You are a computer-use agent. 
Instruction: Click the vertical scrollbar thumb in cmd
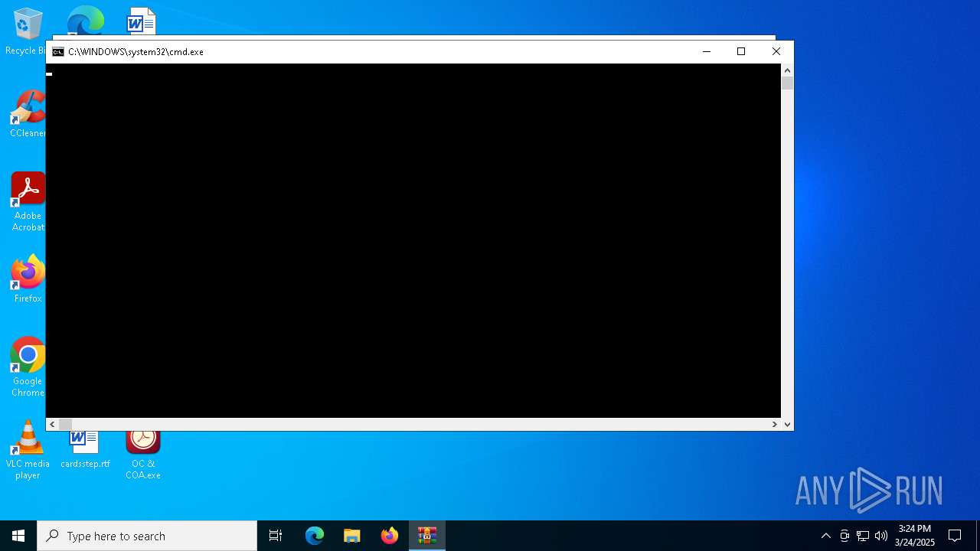[x=787, y=83]
